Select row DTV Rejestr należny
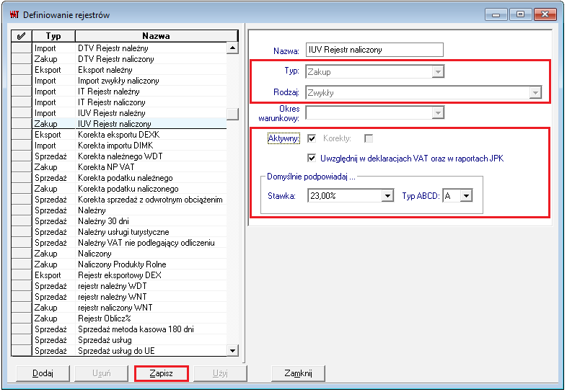 (119, 48)
